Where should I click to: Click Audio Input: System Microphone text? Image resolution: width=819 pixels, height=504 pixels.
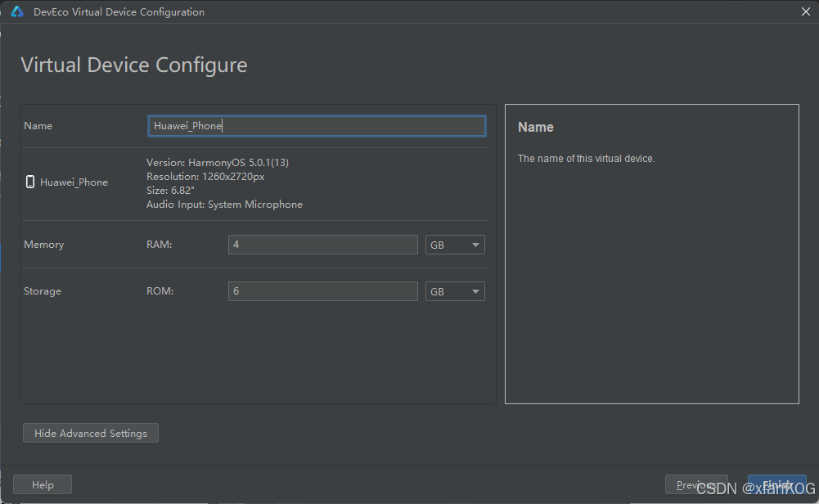click(225, 205)
